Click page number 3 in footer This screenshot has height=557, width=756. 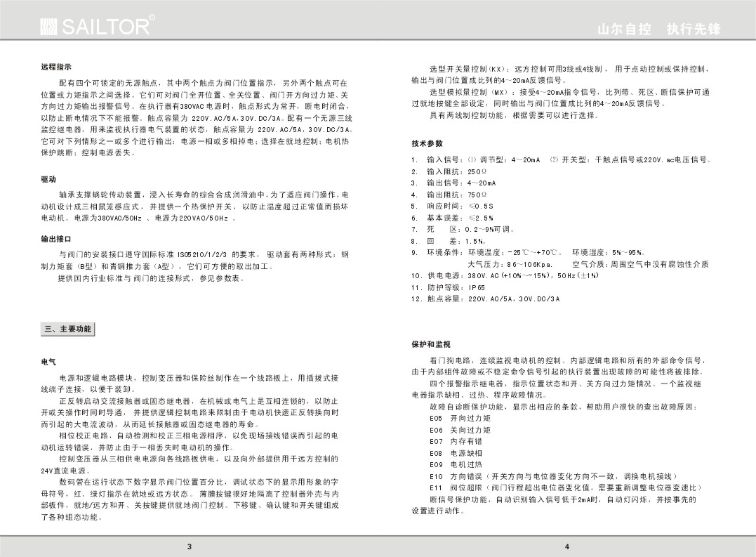click(190, 546)
